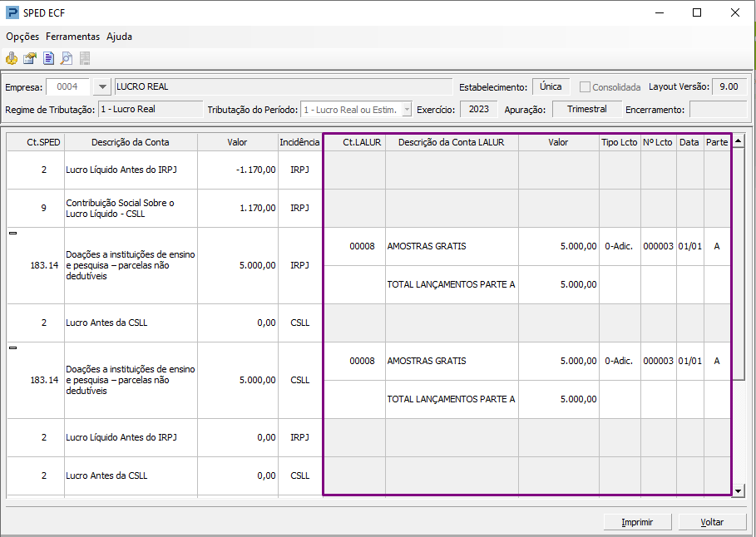Click the Voltar button
Screen dimensions: 756x537
712,522
